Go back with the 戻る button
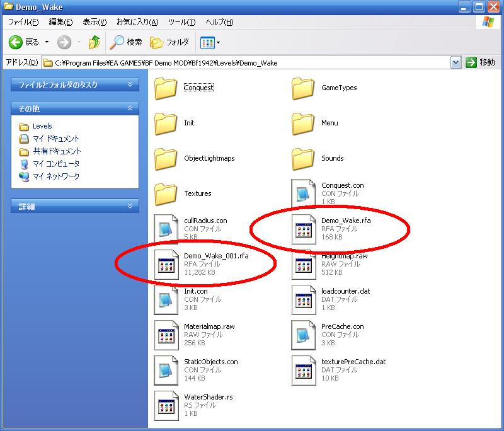Screen dimensions: 504x431 (x=23, y=42)
